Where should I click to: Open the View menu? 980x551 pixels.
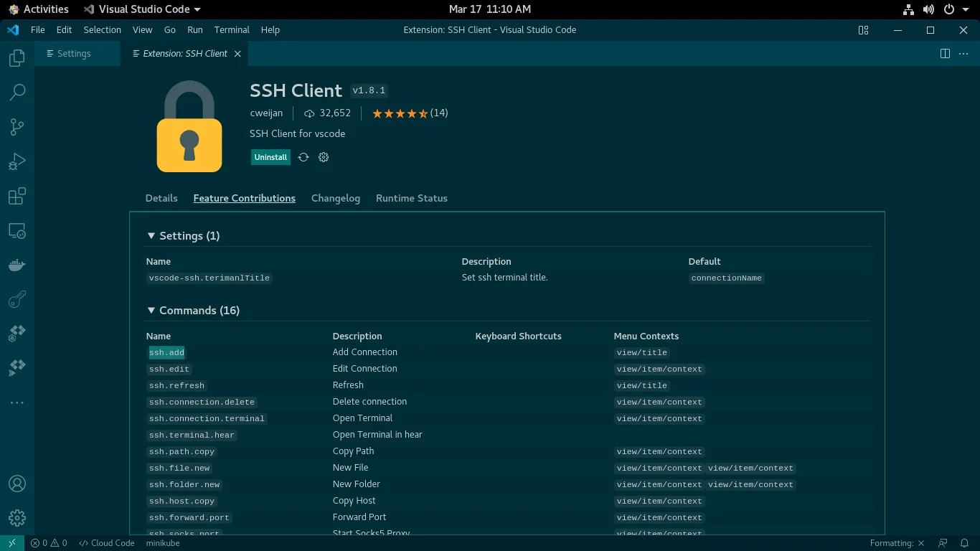pyautogui.click(x=143, y=30)
